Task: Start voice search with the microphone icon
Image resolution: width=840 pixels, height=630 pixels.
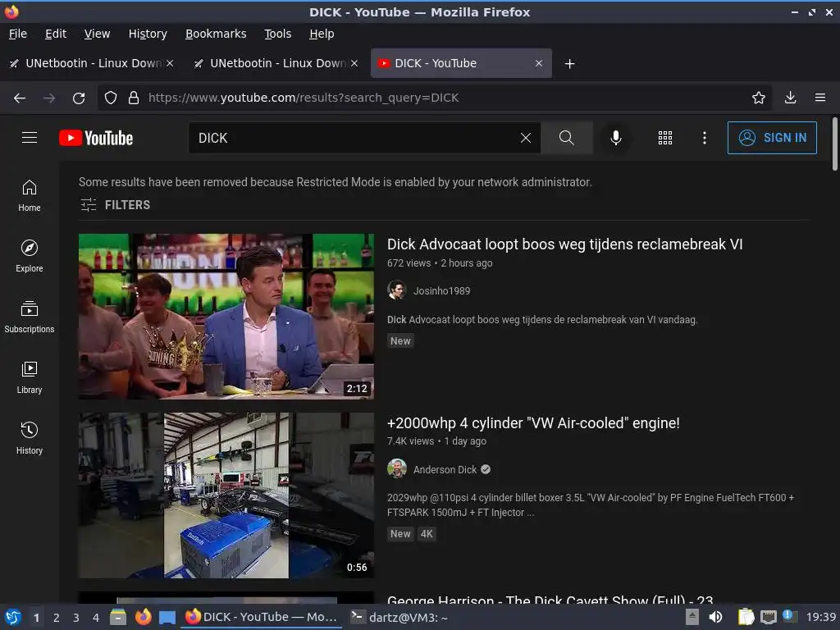Action: pyautogui.click(x=616, y=138)
